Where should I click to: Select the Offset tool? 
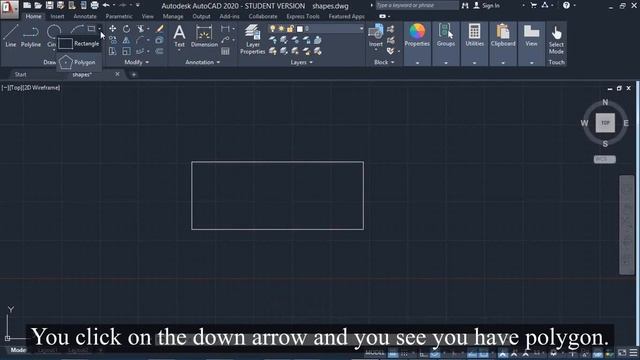click(160, 51)
